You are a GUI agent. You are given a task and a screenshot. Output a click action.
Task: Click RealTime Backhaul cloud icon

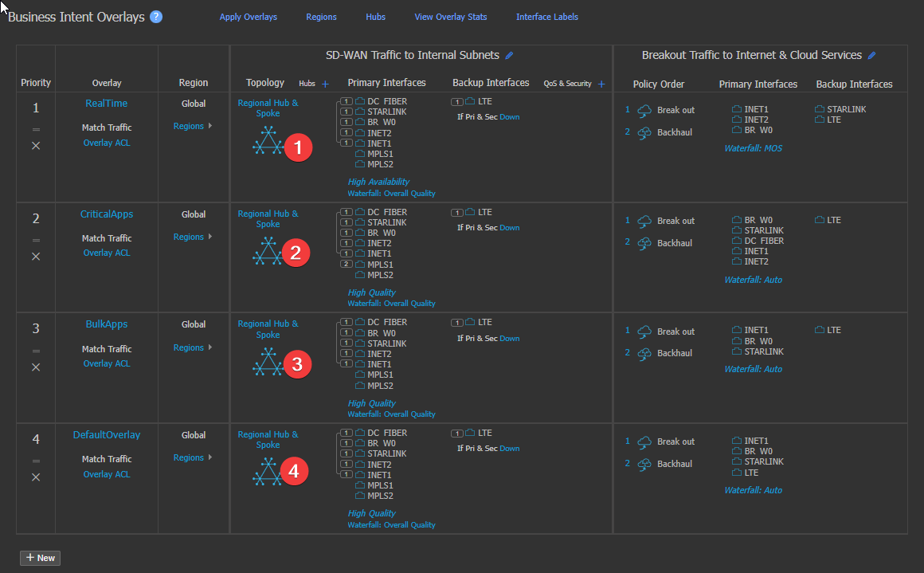click(644, 132)
